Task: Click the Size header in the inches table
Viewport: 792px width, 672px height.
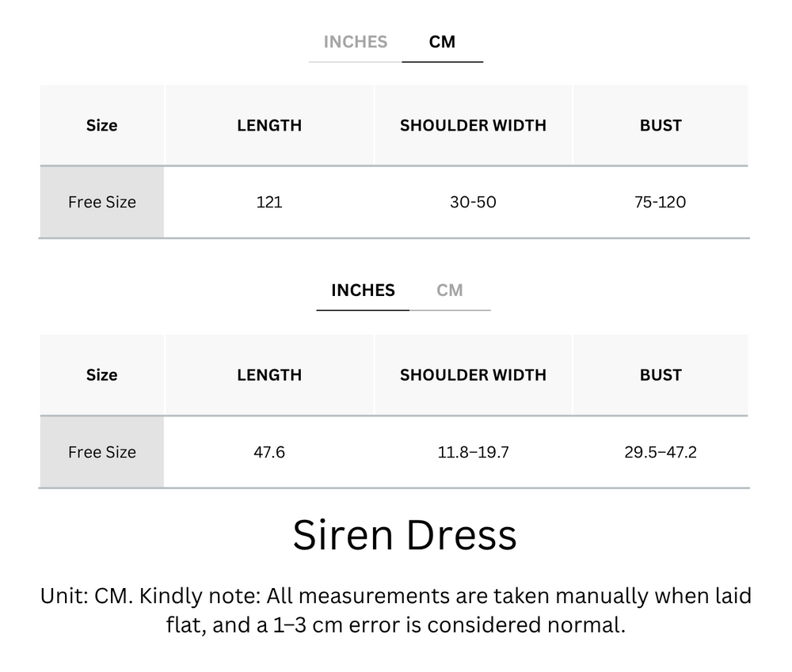Action: [x=101, y=374]
